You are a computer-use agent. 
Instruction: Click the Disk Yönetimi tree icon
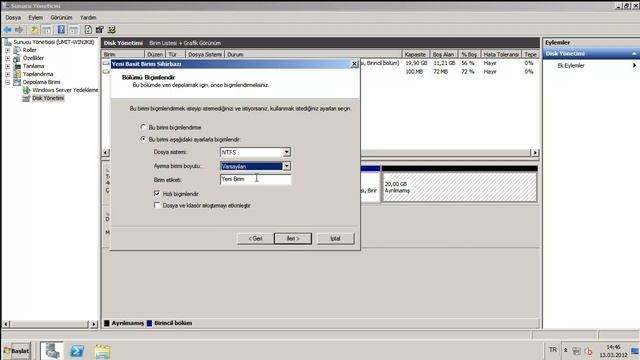[x=27, y=98]
